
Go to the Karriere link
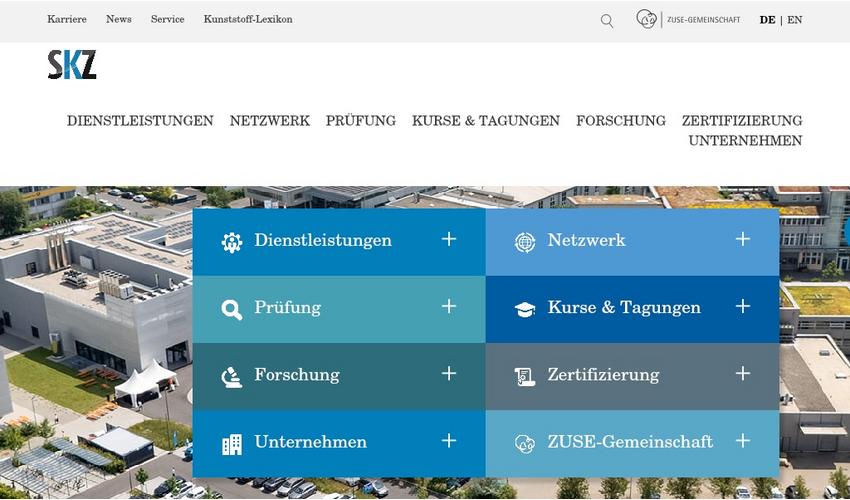[x=67, y=20]
